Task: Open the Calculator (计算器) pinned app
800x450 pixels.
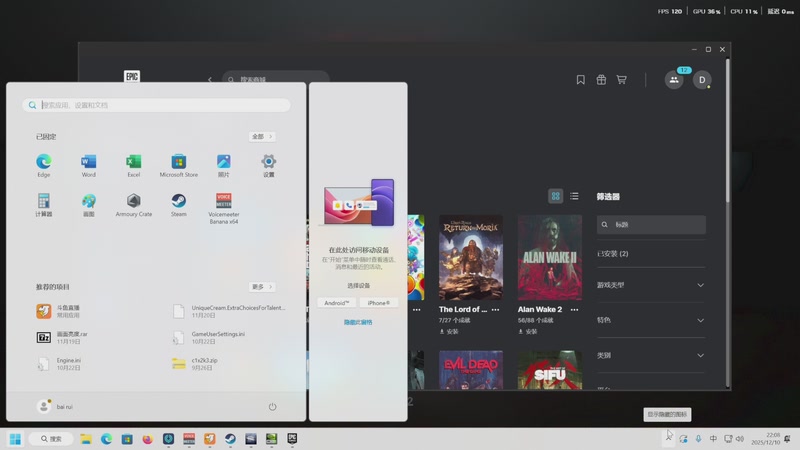Action: point(44,205)
